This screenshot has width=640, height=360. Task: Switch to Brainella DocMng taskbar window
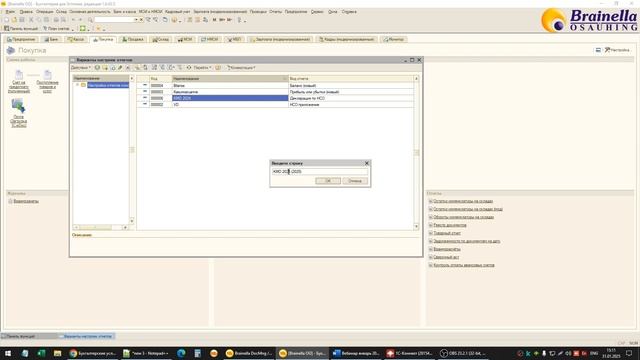click(x=249, y=353)
